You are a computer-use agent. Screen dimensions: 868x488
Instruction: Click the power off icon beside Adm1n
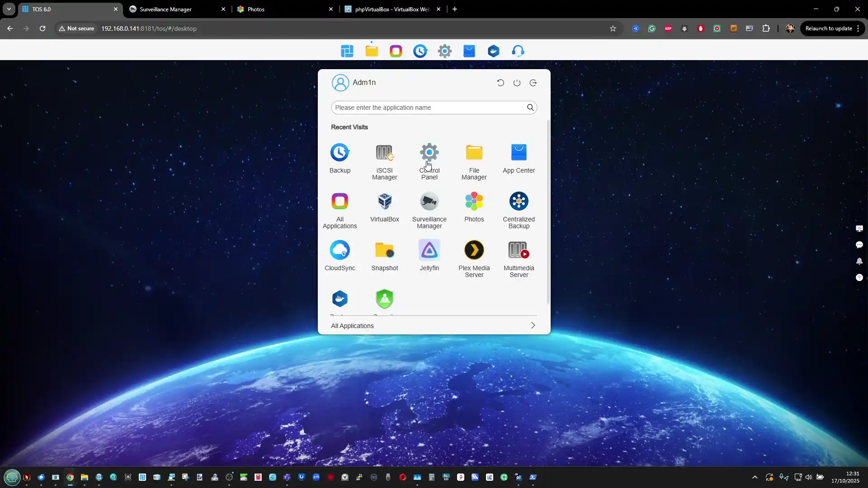517,83
